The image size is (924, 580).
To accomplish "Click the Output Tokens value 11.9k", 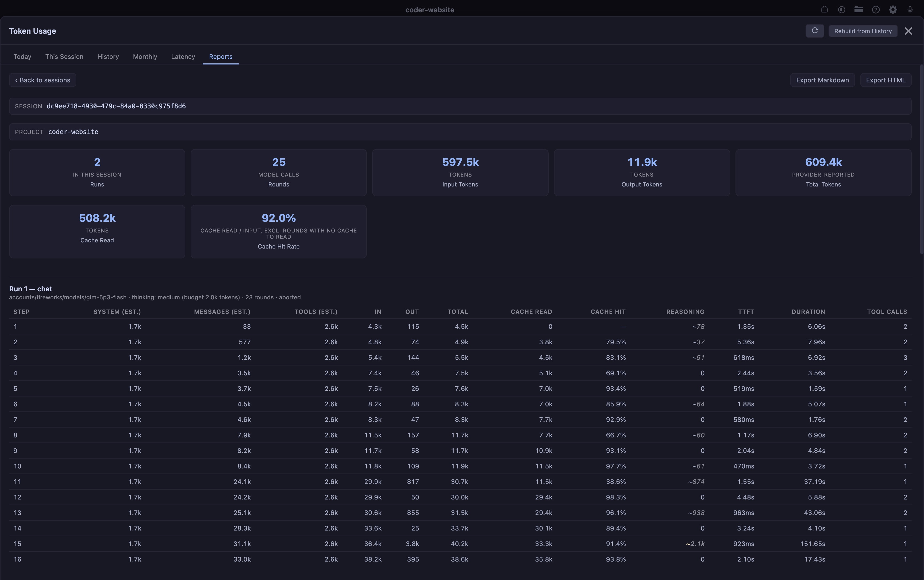I will 642,162.
